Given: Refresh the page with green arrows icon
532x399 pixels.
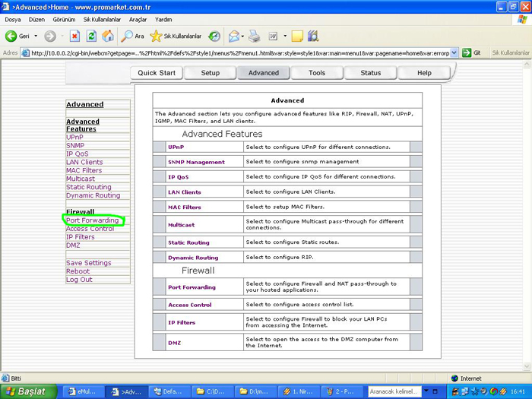Looking at the screenshot, I should click(x=91, y=36).
